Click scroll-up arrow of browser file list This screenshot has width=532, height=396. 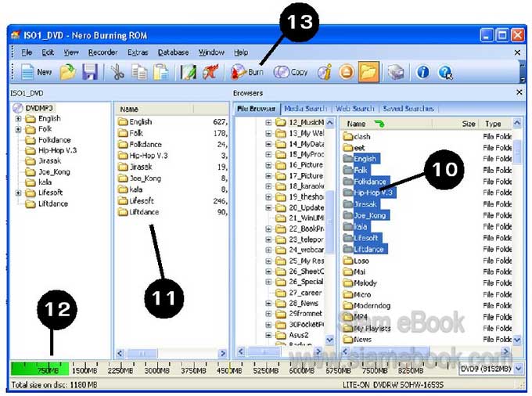click(x=517, y=123)
